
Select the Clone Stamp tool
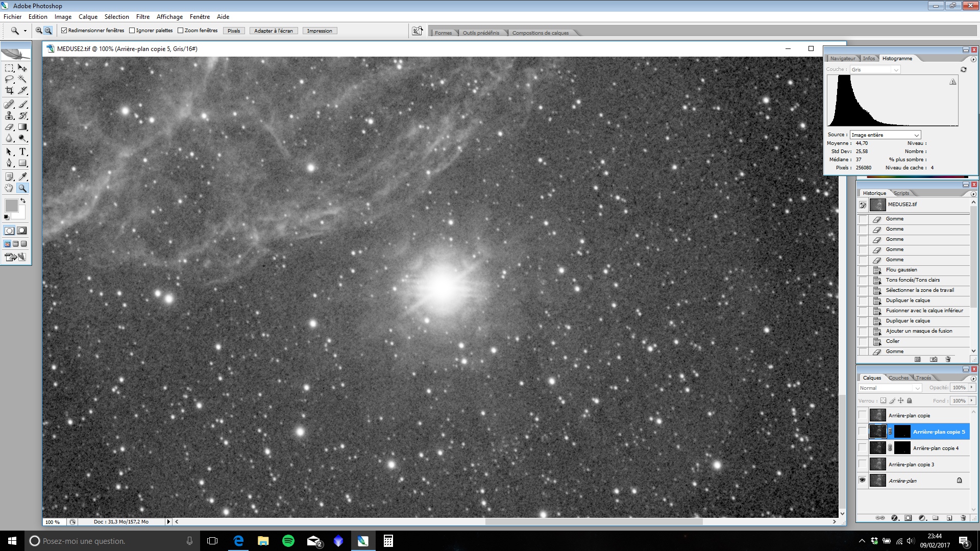click(9, 116)
